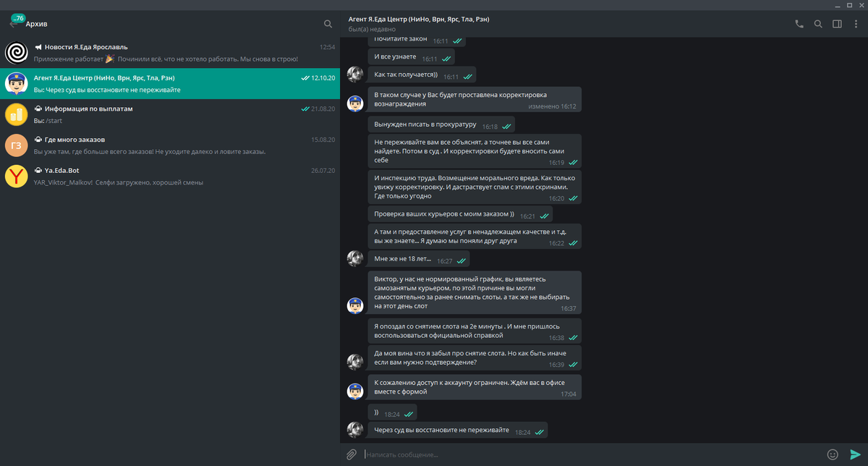Click the Архив title text
This screenshot has width=868, height=466.
pos(36,24)
